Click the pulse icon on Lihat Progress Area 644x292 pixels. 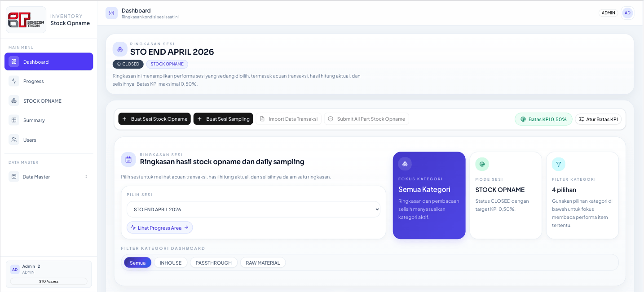133,228
